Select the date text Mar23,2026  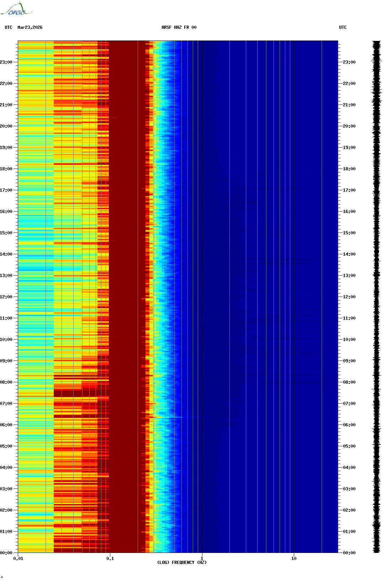click(x=30, y=27)
